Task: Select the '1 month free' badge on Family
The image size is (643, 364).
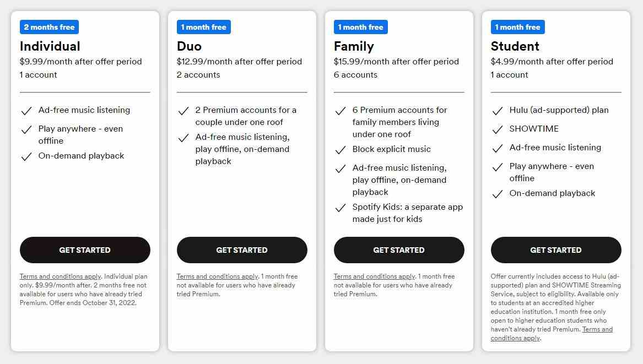Action: 361,27
